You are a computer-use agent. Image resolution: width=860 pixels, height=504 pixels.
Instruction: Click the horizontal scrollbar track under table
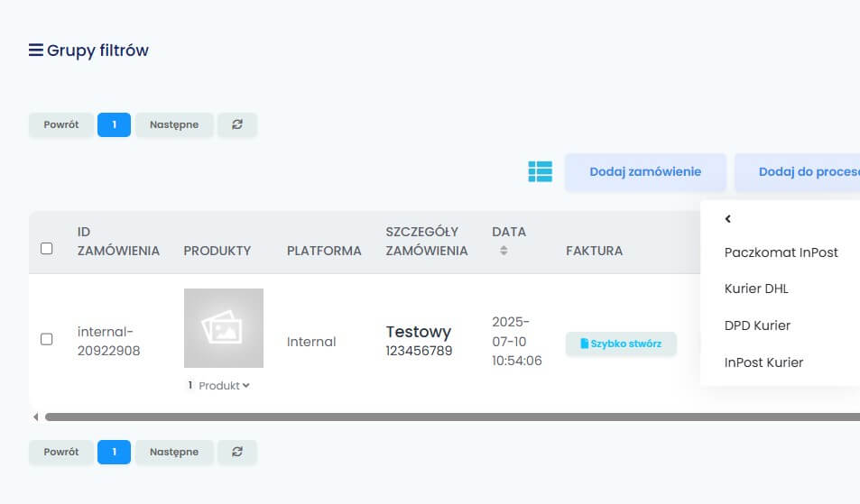451,417
